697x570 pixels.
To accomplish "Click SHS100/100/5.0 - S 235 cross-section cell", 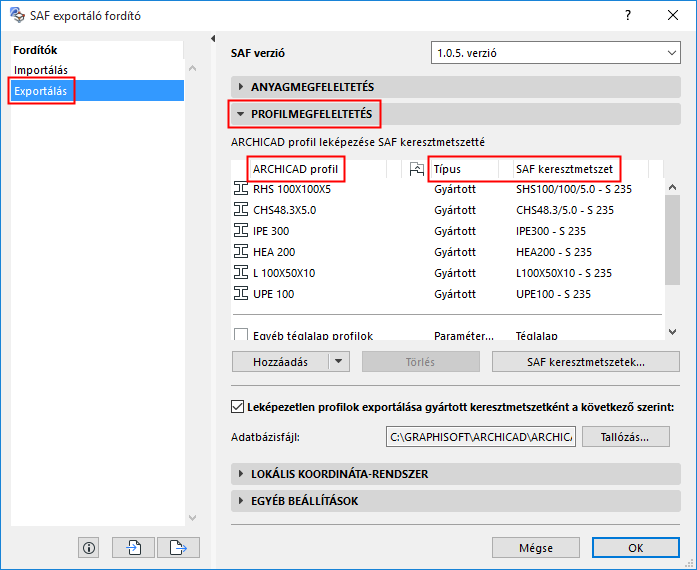I will (573, 189).
